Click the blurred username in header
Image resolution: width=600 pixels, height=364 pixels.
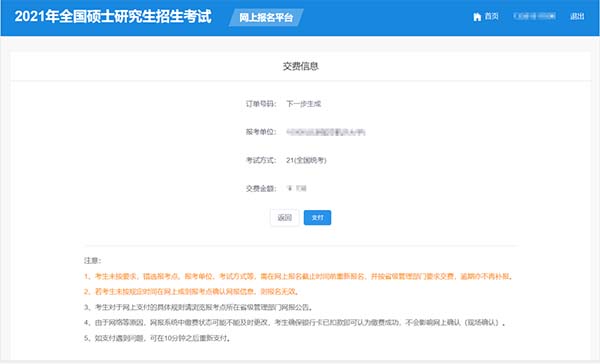534,16
